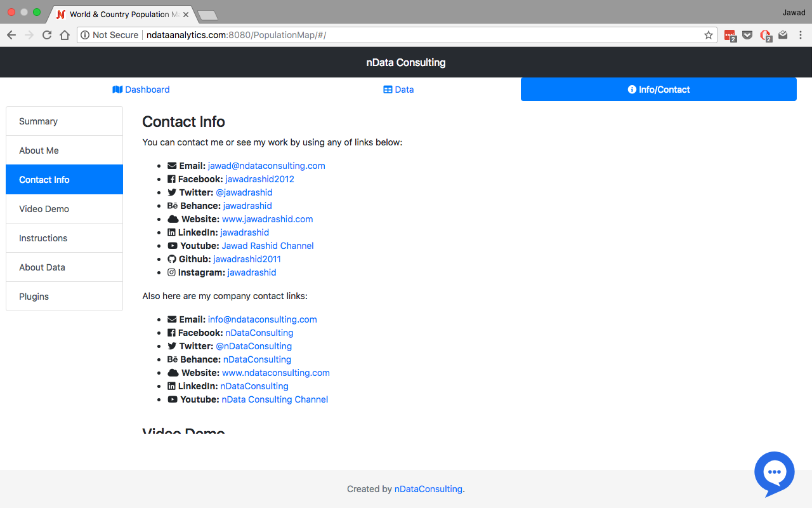Click the envelope checkmark extension icon

(783, 35)
